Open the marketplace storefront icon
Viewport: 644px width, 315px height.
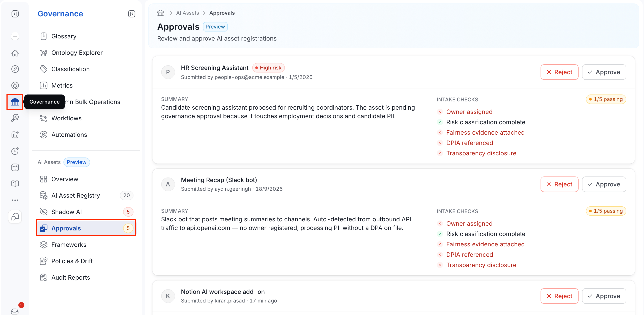pos(15,167)
